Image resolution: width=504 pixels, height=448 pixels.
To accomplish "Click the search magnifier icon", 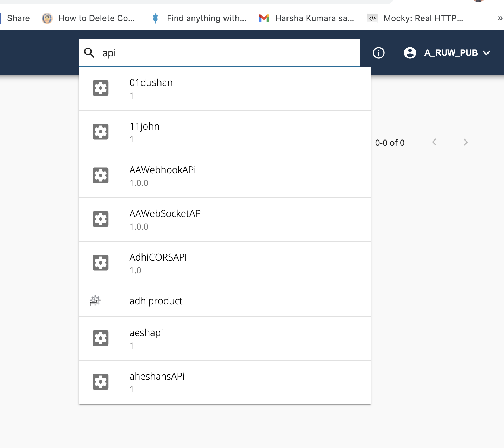I will [x=89, y=52].
